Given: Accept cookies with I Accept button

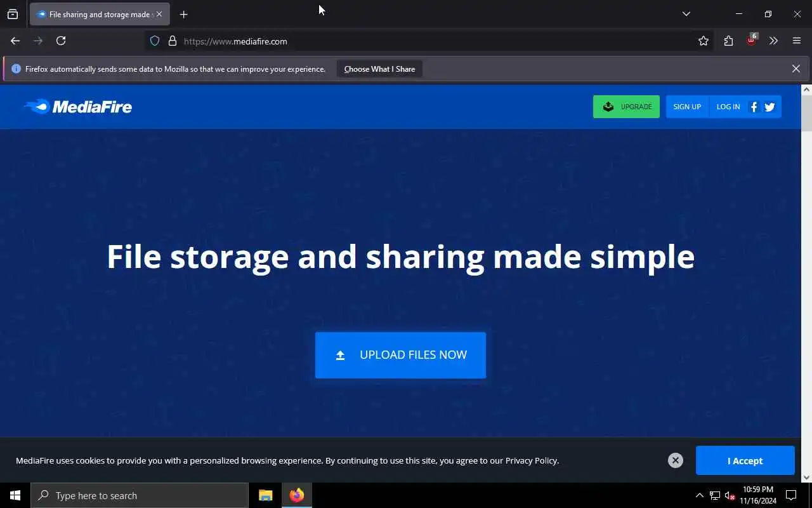Looking at the screenshot, I should (x=745, y=460).
